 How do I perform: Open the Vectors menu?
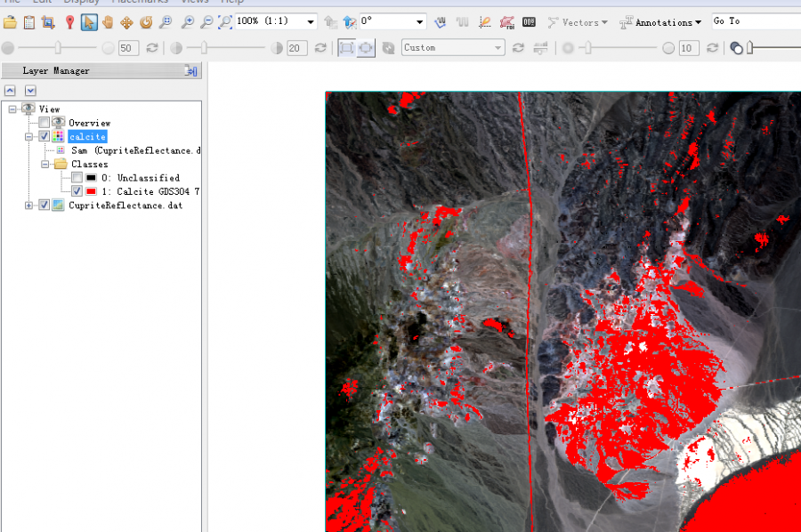[x=578, y=22]
